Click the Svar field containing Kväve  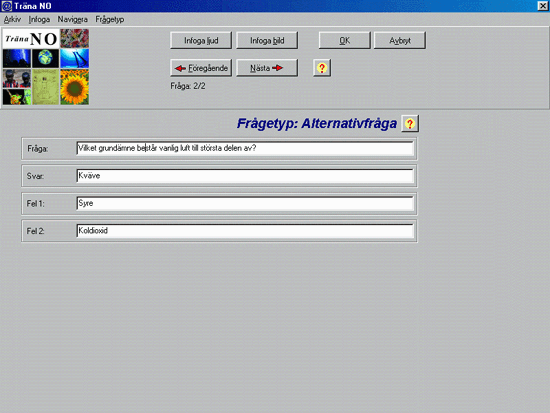pyautogui.click(x=245, y=176)
